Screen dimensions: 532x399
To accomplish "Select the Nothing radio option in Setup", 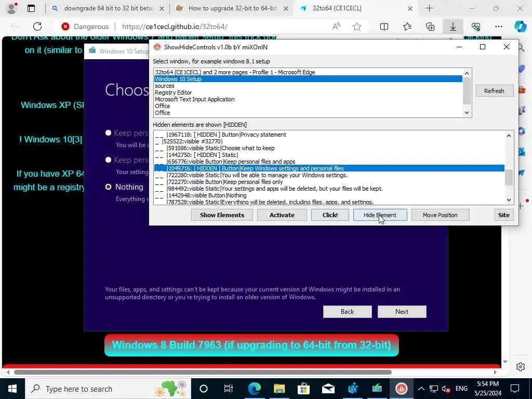I will pyautogui.click(x=108, y=187).
